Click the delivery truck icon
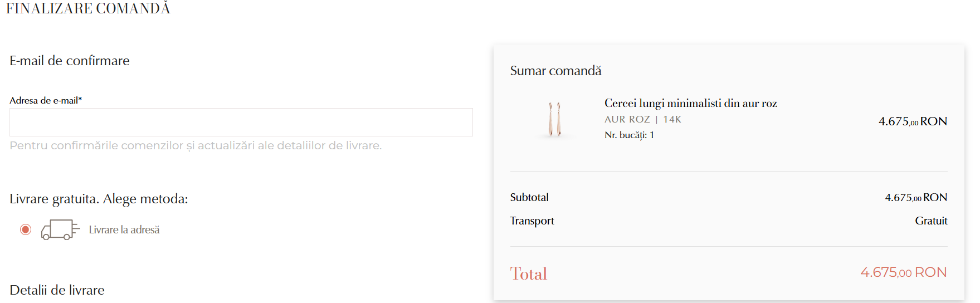This screenshot has height=303, width=980. (60, 229)
